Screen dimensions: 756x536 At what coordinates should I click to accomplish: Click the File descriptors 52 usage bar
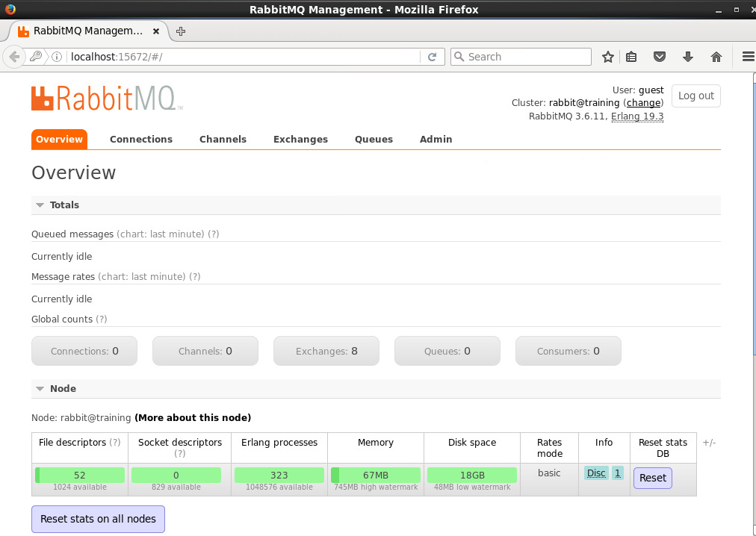[80, 476]
